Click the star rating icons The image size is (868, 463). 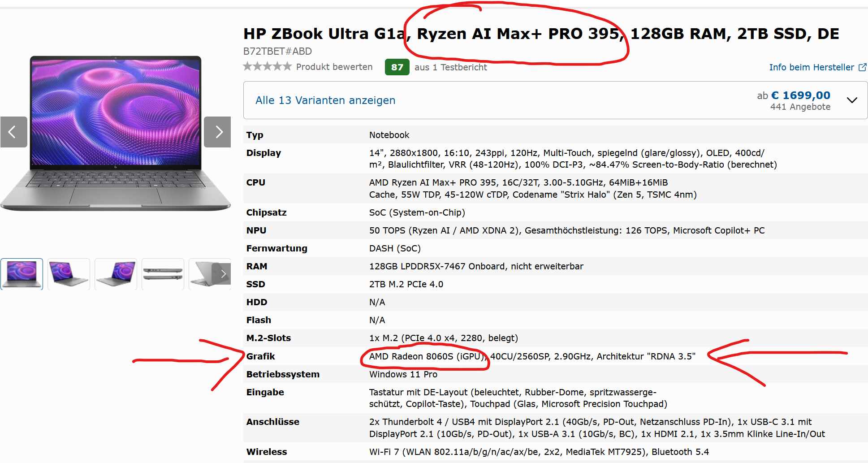click(268, 67)
